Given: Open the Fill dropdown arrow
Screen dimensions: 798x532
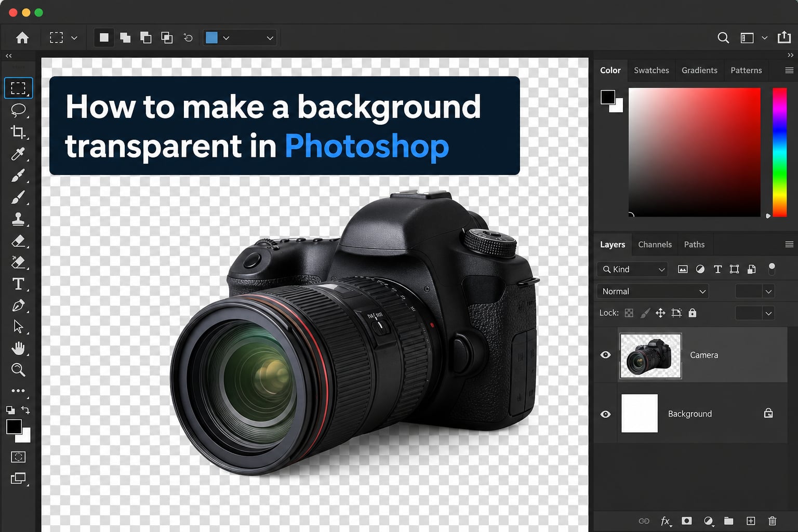Looking at the screenshot, I should 768,313.
